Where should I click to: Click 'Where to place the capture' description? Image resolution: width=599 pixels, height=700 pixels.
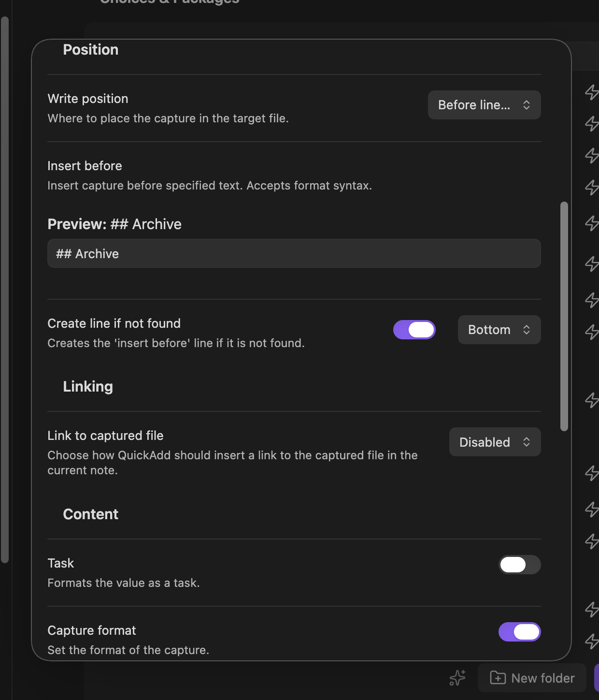click(168, 118)
